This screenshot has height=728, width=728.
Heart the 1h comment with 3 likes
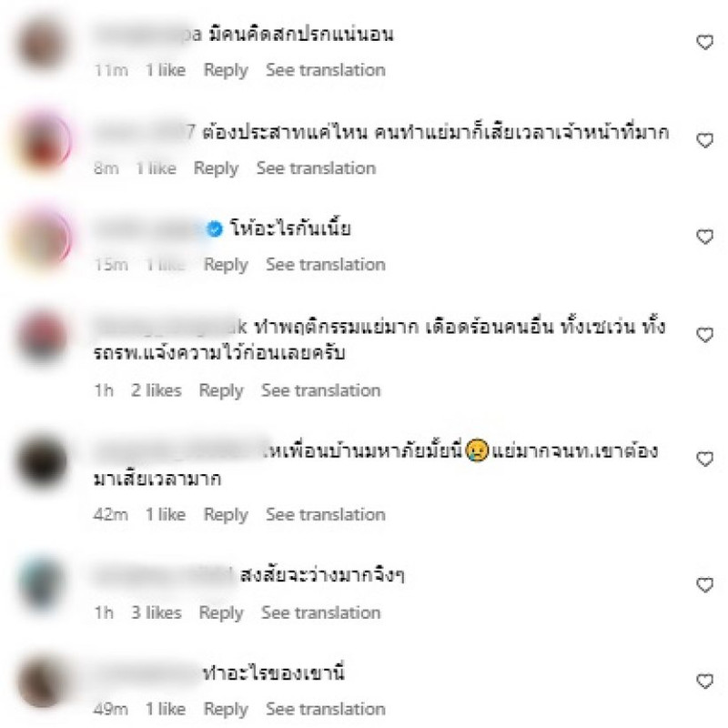(x=704, y=584)
